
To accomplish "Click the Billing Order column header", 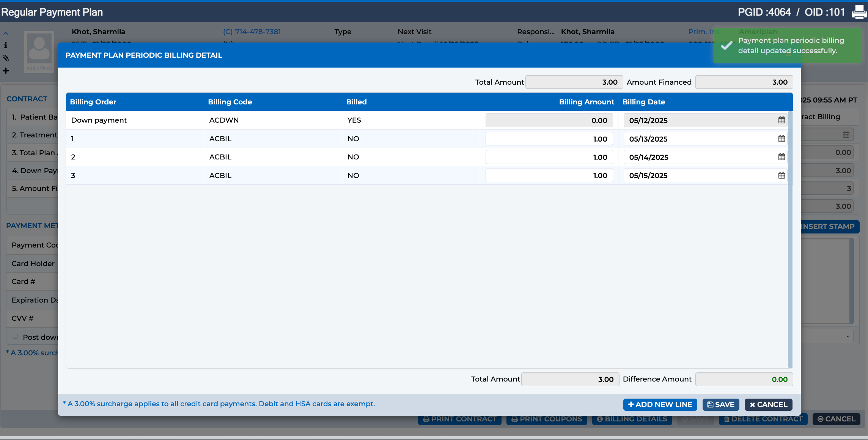I will coord(93,102).
